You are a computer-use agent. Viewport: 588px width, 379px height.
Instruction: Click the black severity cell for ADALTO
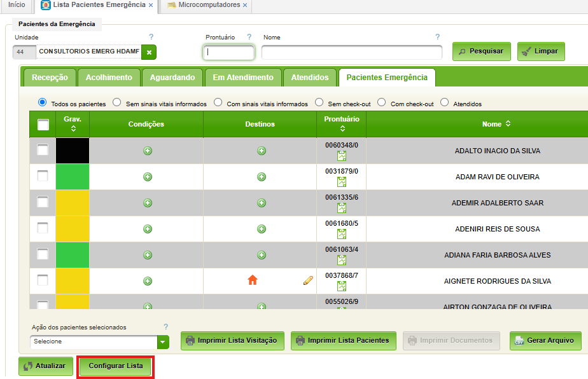(x=73, y=151)
